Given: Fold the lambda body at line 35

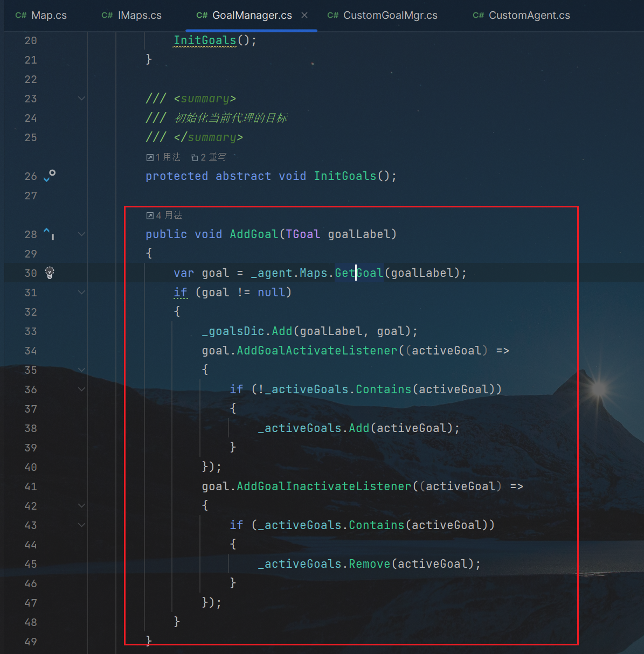Looking at the screenshot, I should click(82, 370).
